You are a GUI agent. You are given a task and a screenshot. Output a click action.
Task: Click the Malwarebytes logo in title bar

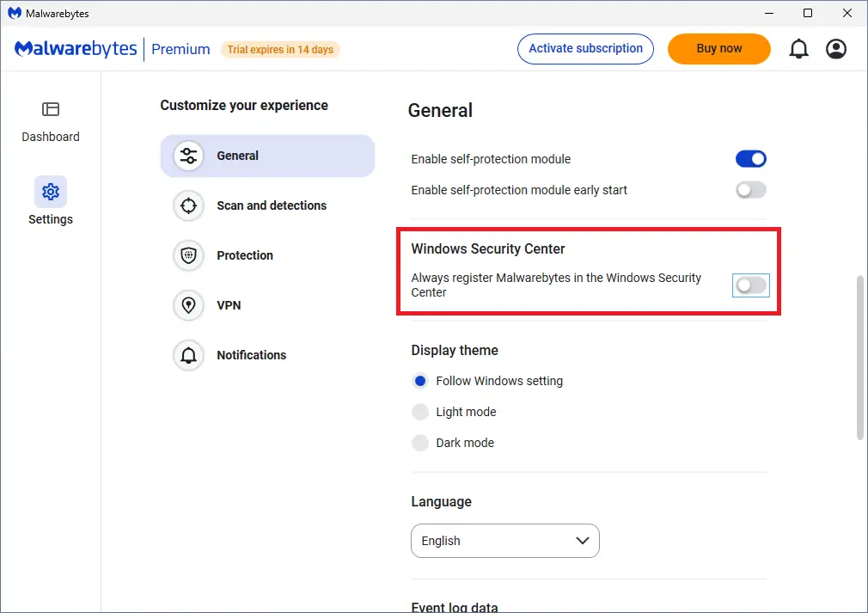15,13
